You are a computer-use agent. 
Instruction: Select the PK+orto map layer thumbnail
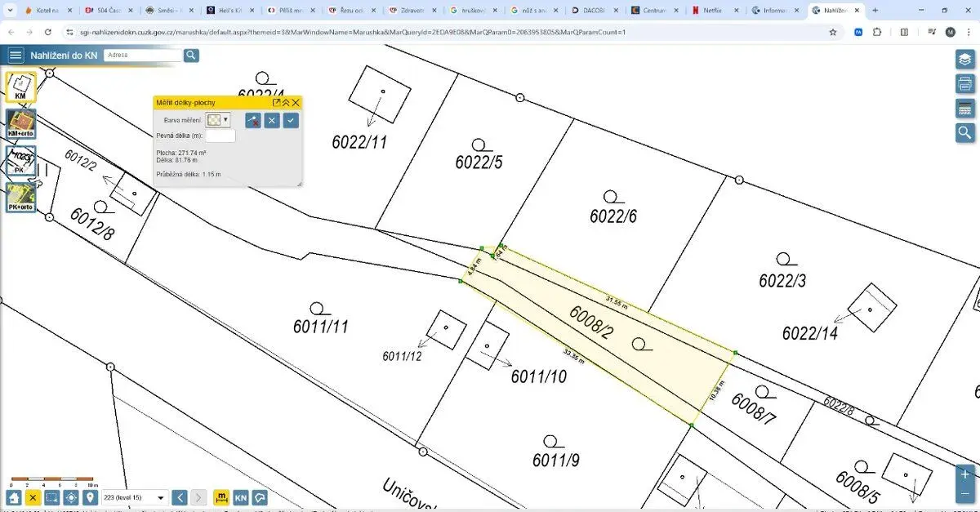(x=20, y=198)
